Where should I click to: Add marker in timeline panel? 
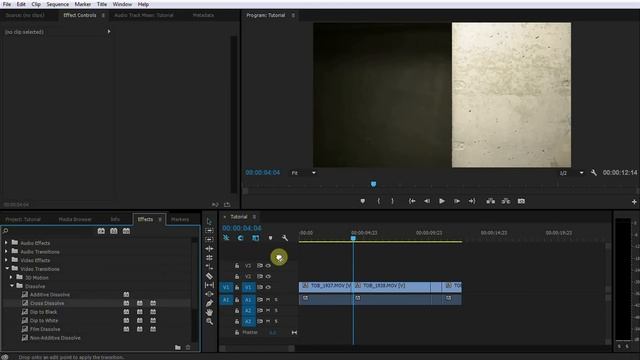pyautogui.click(x=270, y=238)
